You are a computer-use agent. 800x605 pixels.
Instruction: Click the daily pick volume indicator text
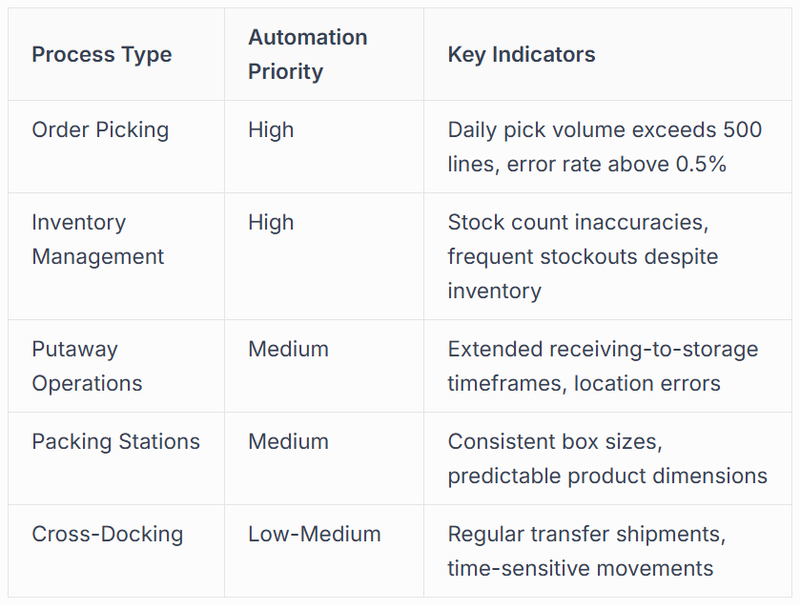604,130
